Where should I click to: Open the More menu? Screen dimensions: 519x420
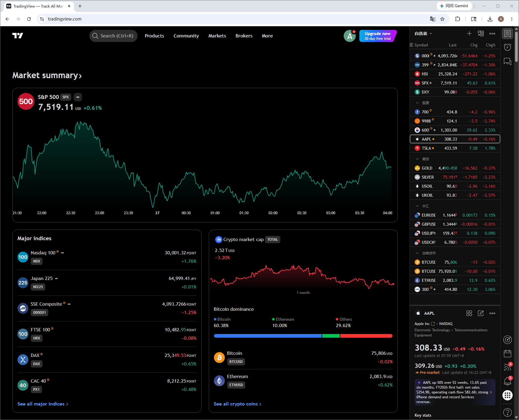tap(267, 36)
